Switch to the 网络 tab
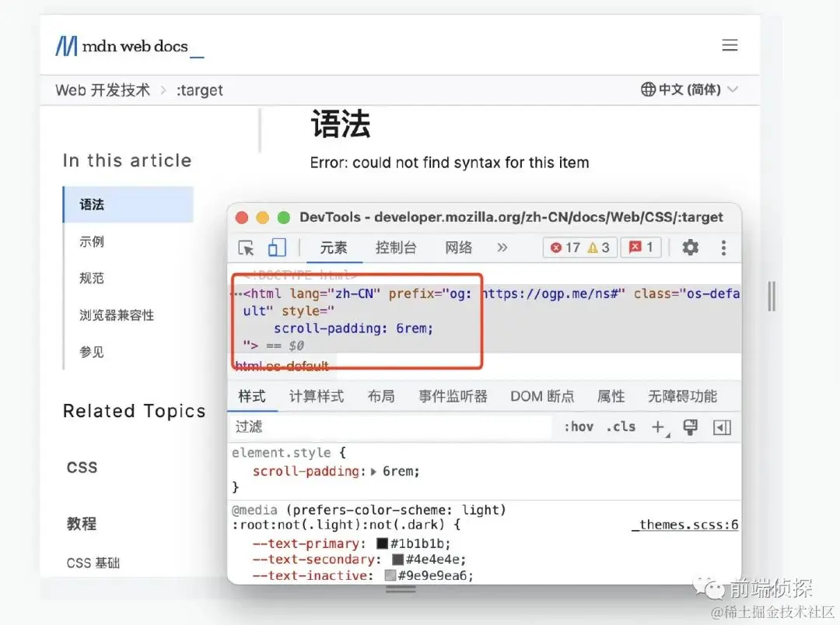Image resolution: width=840 pixels, height=625 pixels. pos(459,248)
